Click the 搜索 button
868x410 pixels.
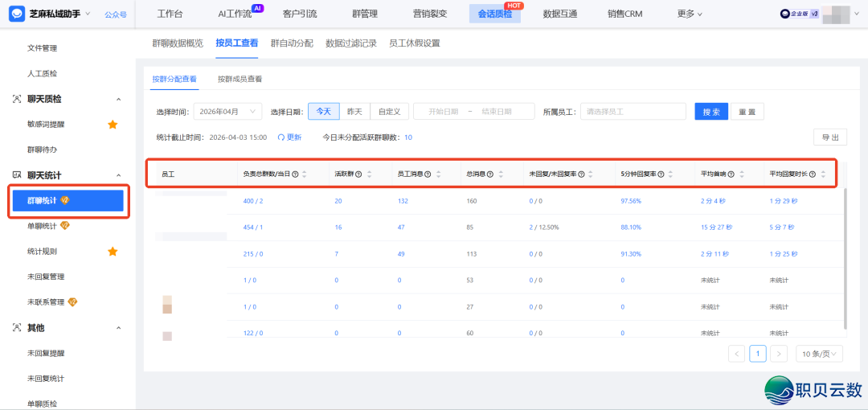point(711,112)
